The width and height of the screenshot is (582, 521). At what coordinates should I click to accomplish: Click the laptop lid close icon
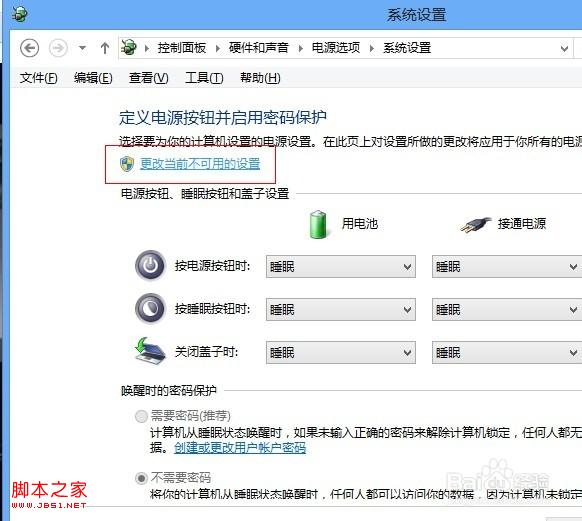pos(150,350)
